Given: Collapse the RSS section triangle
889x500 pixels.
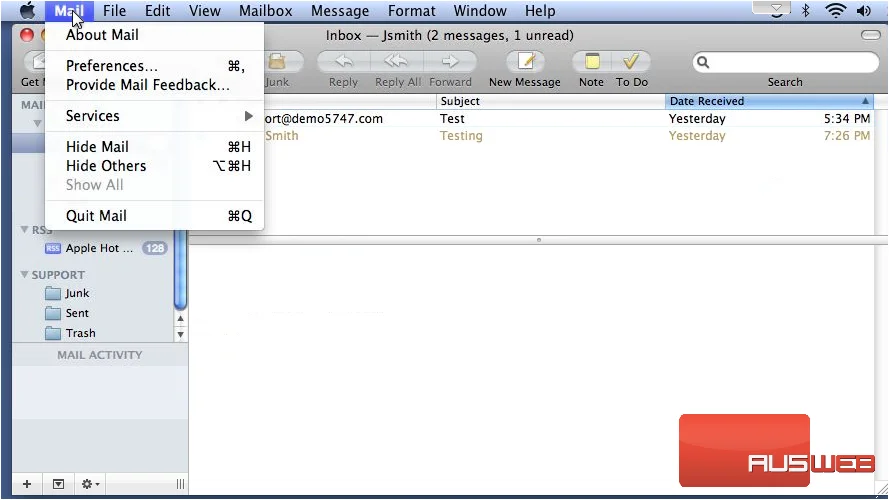Looking at the screenshot, I should 24,230.
